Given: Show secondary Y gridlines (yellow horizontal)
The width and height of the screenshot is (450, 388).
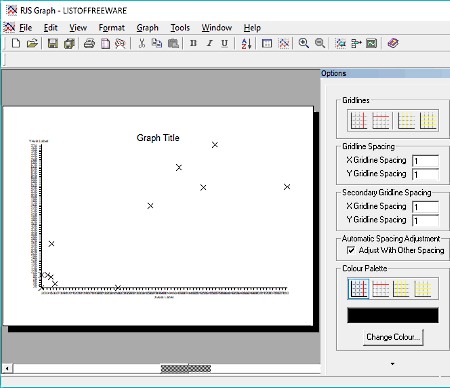Looking at the screenshot, I should pos(428,120).
